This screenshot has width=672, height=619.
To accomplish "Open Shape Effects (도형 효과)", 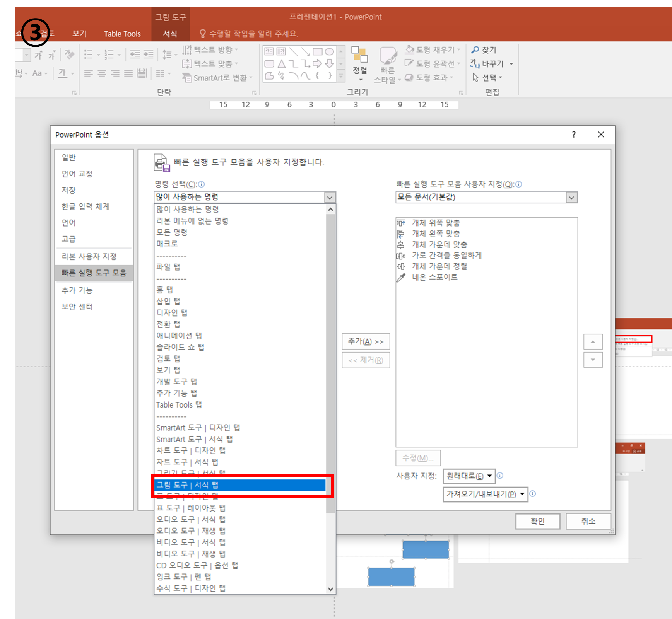I will click(x=429, y=77).
